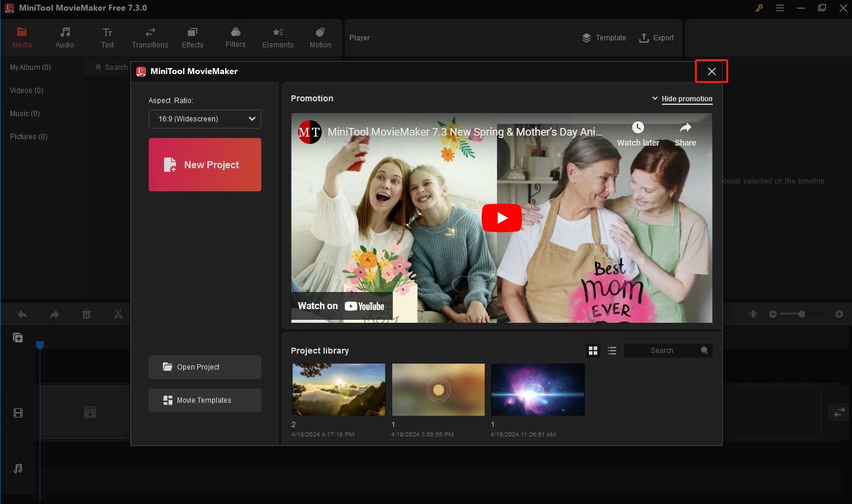Click the Split scissors icon
The image size is (852, 504).
(x=118, y=314)
